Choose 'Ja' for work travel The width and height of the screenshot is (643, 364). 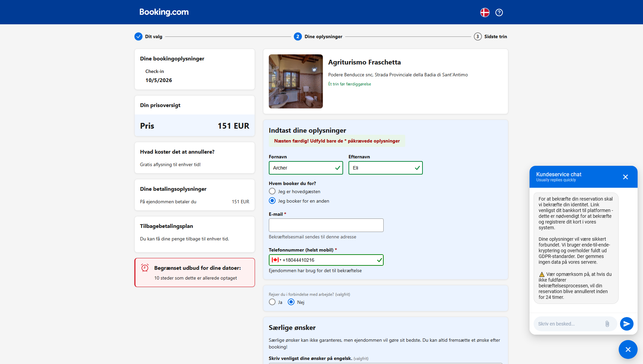tap(272, 302)
